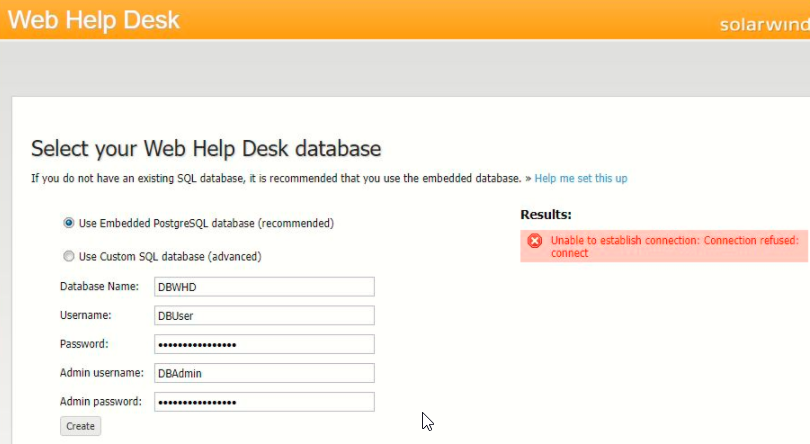
Task: Select Use Custom SQL database radio button
Action: pos(69,257)
